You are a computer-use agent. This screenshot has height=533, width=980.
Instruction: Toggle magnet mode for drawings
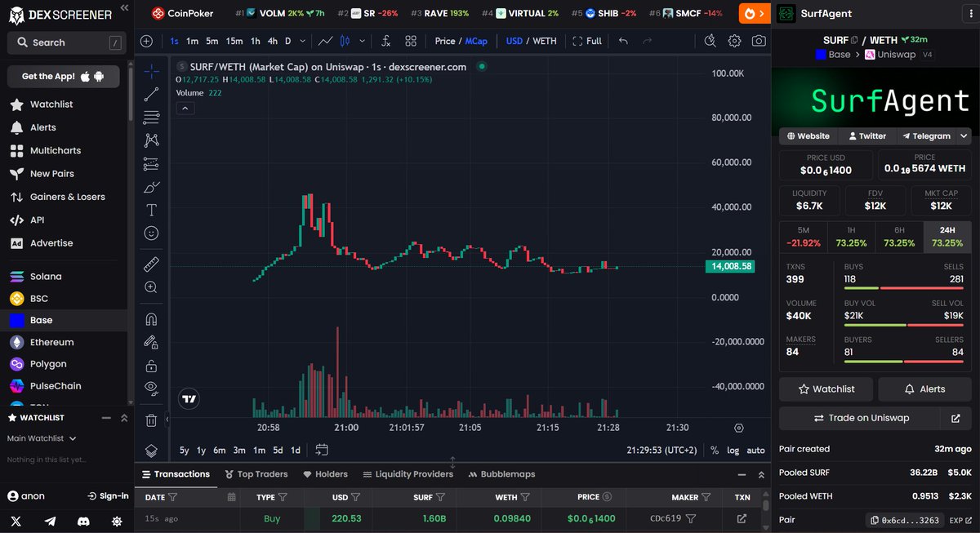[x=151, y=319]
